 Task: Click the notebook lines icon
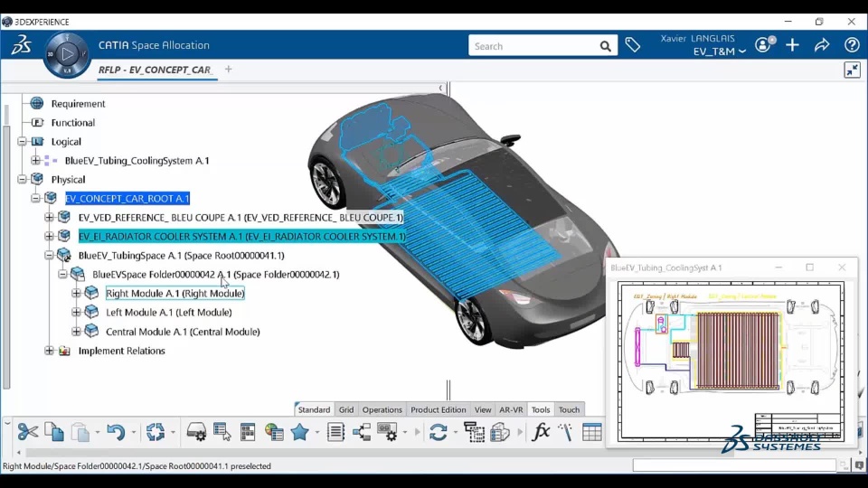click(x=335, y=432)
